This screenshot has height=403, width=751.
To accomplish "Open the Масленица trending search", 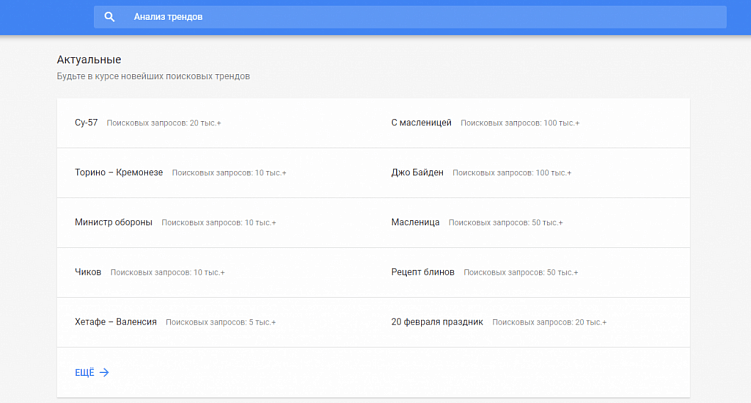I will pos(415,222).
